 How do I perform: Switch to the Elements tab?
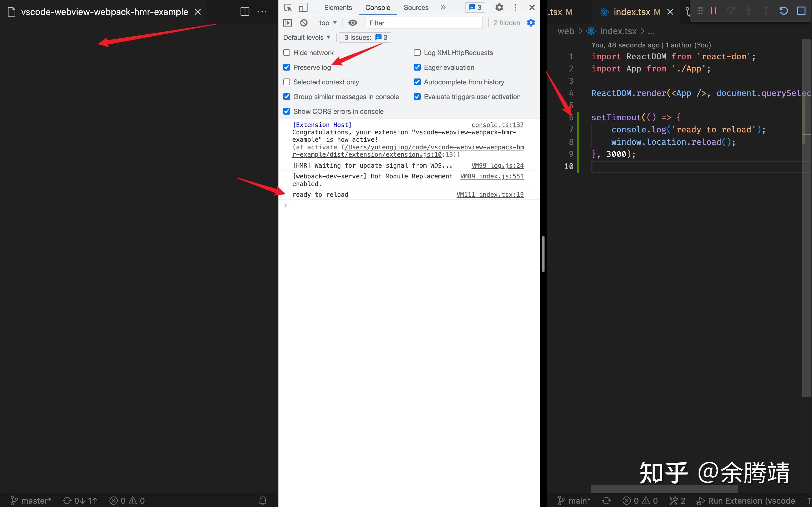[x=338, y=7]
